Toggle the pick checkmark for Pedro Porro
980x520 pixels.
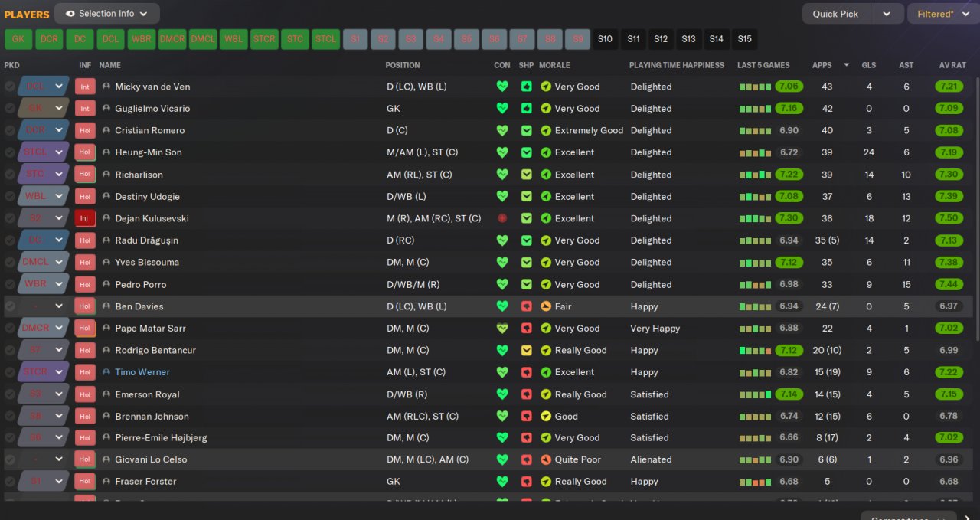click(10, 284)
